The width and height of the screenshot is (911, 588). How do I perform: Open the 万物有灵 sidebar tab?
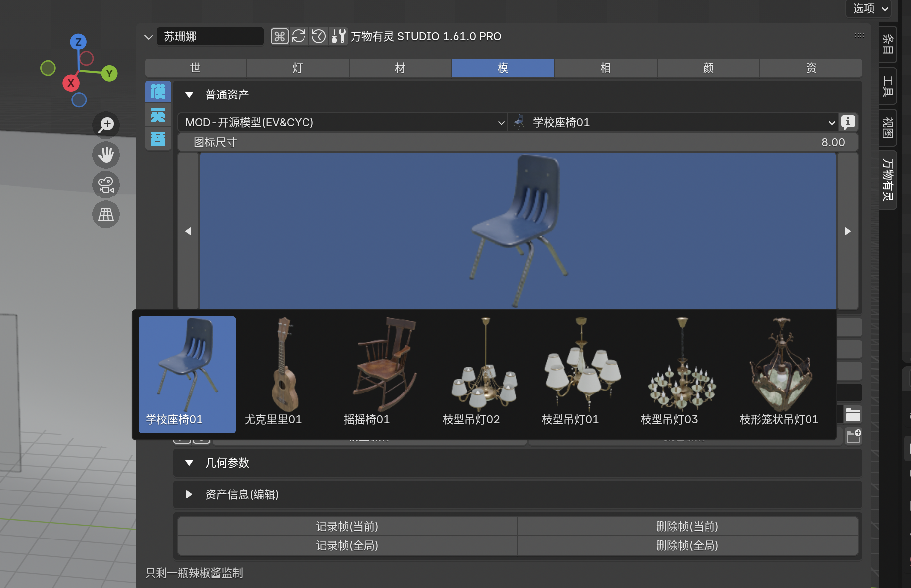point(888,180)
